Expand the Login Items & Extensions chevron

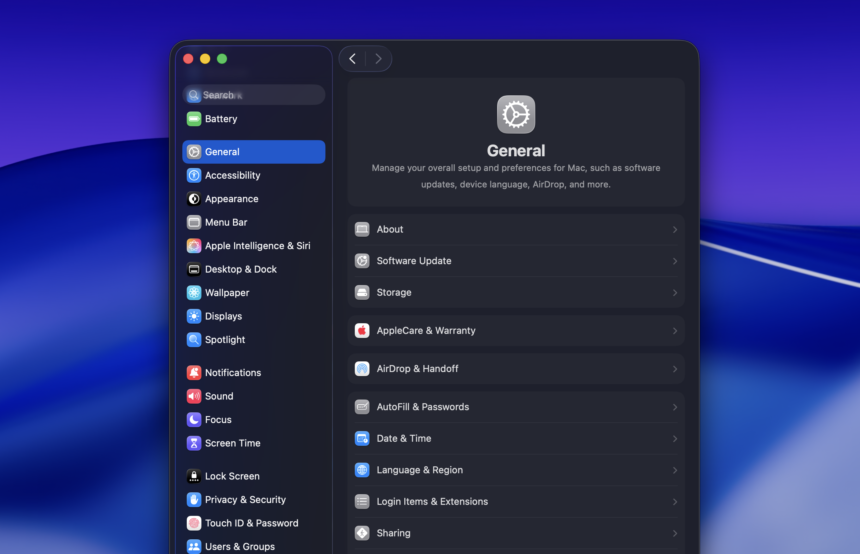click(675, 502)
